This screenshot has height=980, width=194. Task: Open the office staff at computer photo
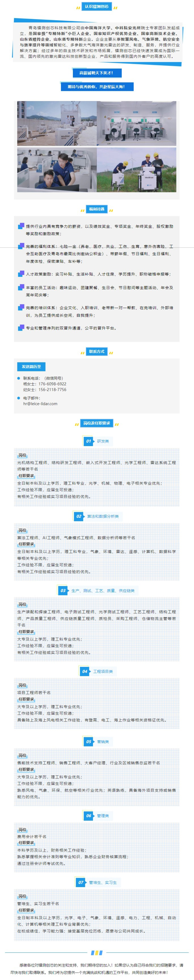(57, 170)
